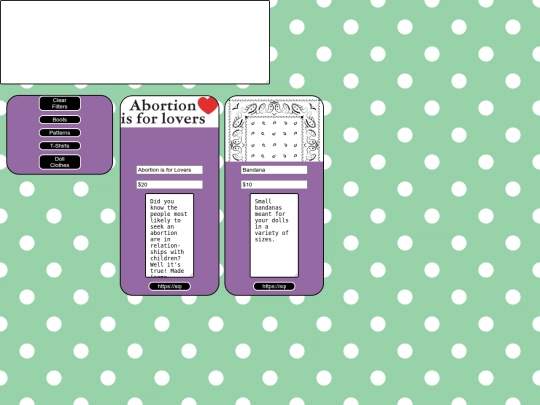Open the Abortion is for lovers product image
The image size is (540, 405).
coord(169,112)
